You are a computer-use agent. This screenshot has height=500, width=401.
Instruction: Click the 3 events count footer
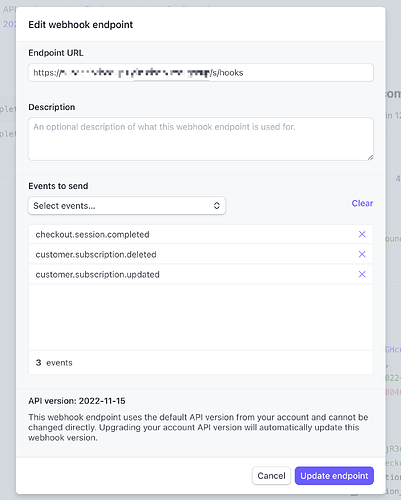[x=54, y=363]
